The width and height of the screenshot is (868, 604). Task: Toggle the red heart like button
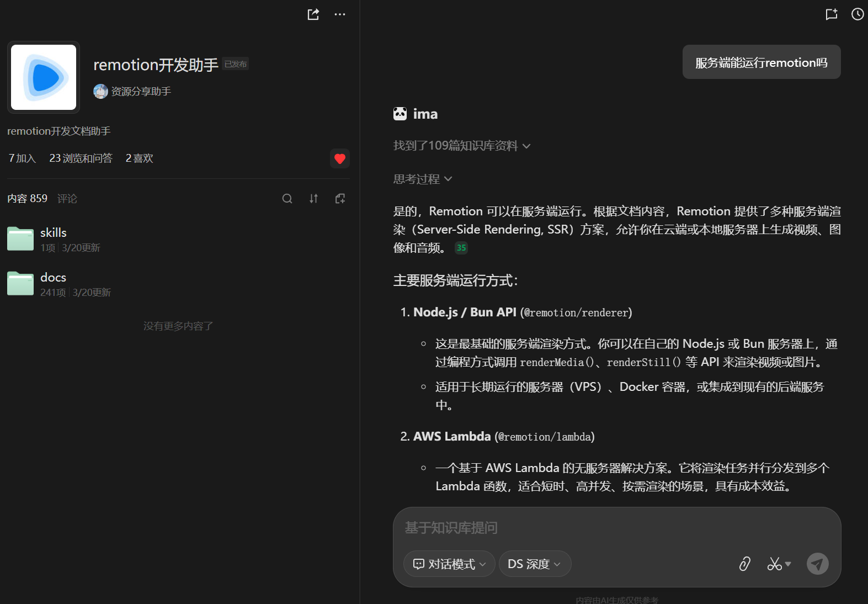coord(340,158)
